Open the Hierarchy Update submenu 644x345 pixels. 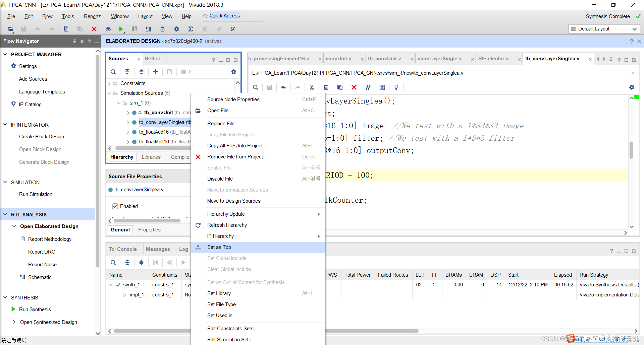(x=258, y=214)
